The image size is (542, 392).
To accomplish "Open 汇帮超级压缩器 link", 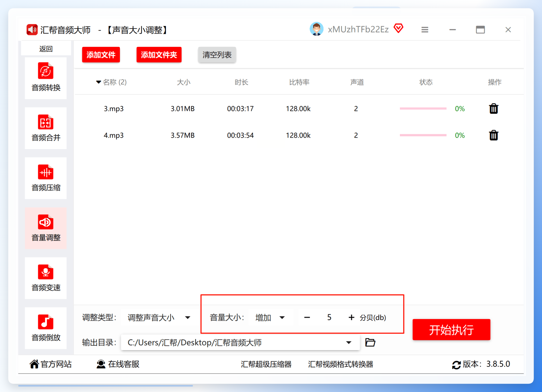I will coord(266,364).
